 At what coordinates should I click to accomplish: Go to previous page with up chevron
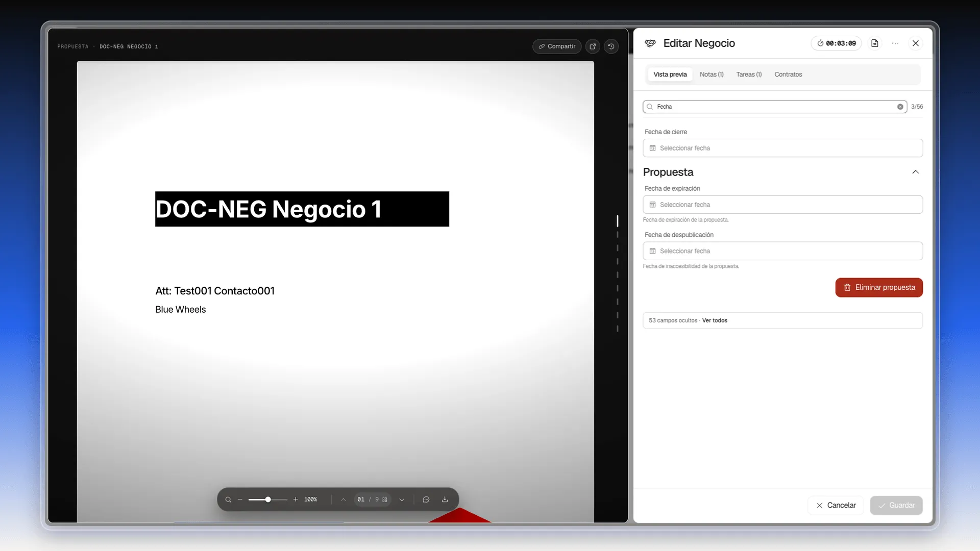[x=344, y=500]
